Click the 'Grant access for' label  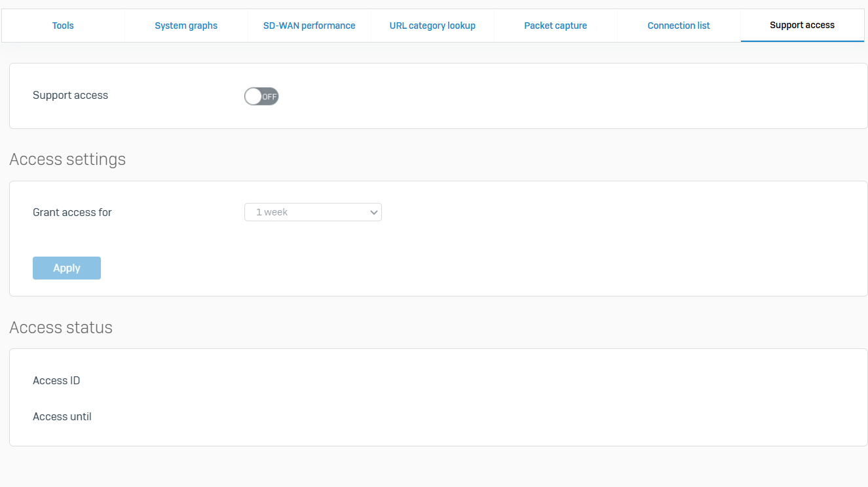[72, 212]
